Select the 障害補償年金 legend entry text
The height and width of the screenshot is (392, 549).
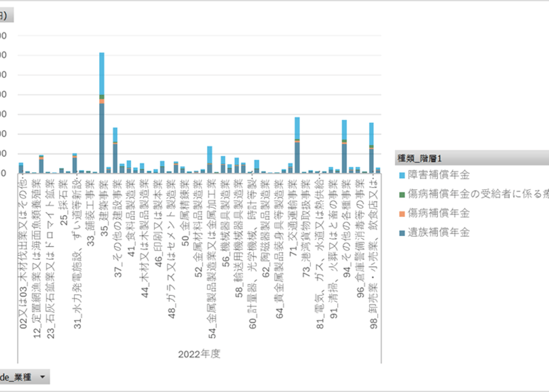(438, 175)
